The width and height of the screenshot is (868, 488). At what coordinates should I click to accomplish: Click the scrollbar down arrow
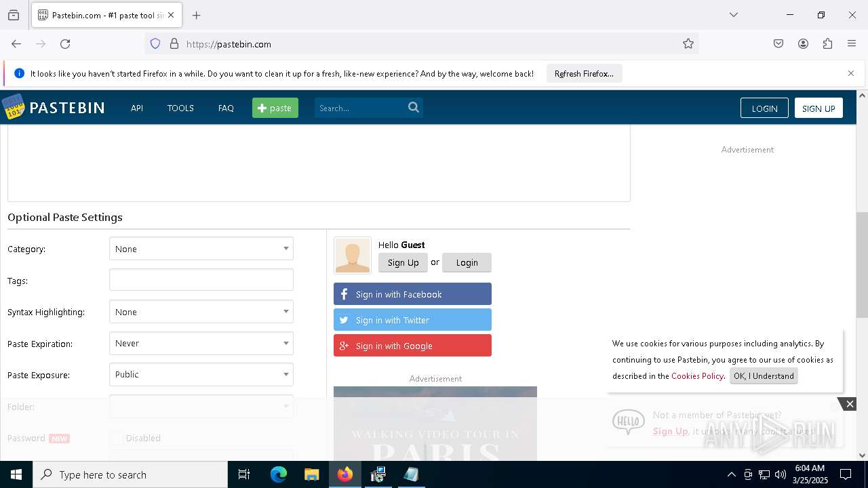click(x=862, y=455)
